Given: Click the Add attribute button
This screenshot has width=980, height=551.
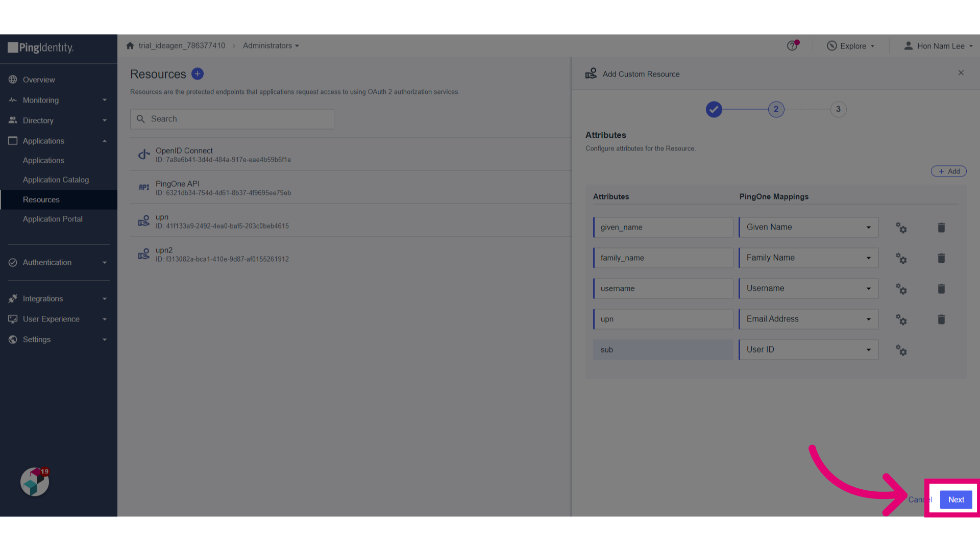Looking at the screenshot, I should coord(949,171).
